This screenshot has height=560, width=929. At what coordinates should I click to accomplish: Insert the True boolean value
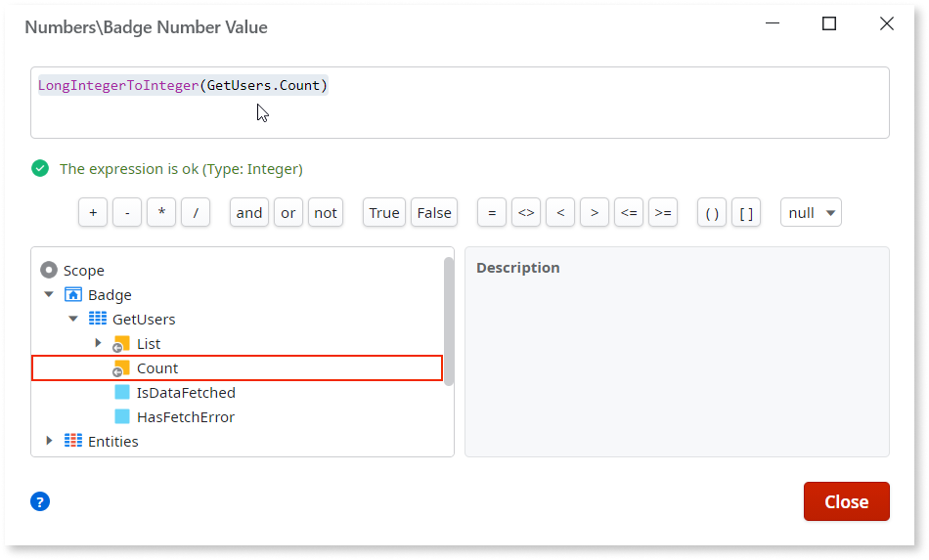[384, 213]
